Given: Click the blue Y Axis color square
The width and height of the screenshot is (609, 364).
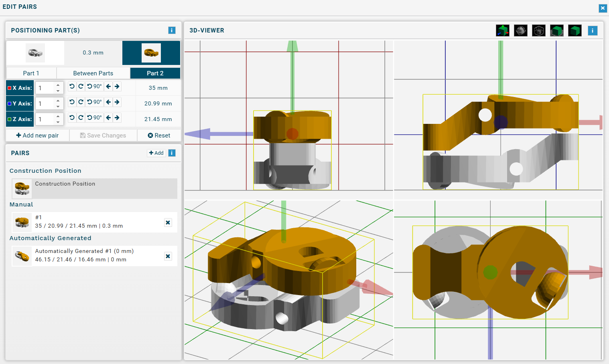Looking at the screenshot, I should [x=9, y=103].
